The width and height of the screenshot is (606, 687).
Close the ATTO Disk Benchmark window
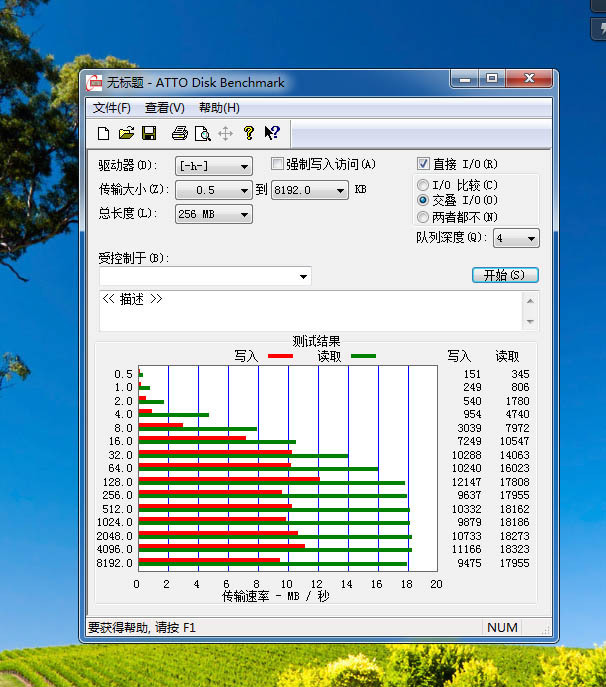(529, 79)
